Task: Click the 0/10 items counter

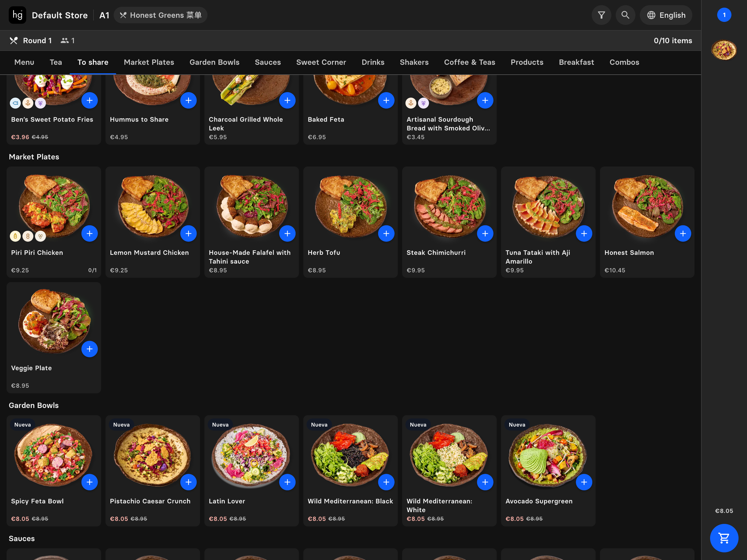Action: (x=673, y=40)
